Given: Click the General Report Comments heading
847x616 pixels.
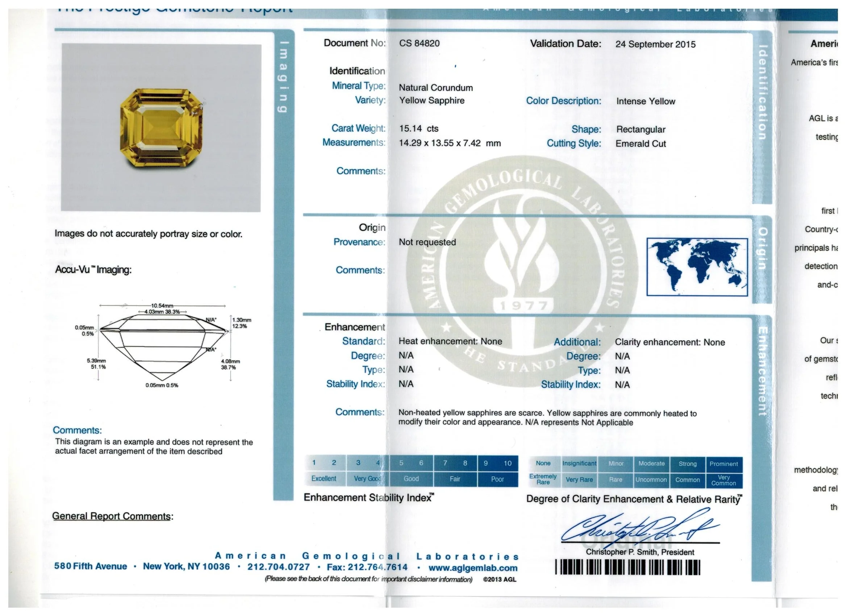Looking at the screenshot, I should 112,517.
